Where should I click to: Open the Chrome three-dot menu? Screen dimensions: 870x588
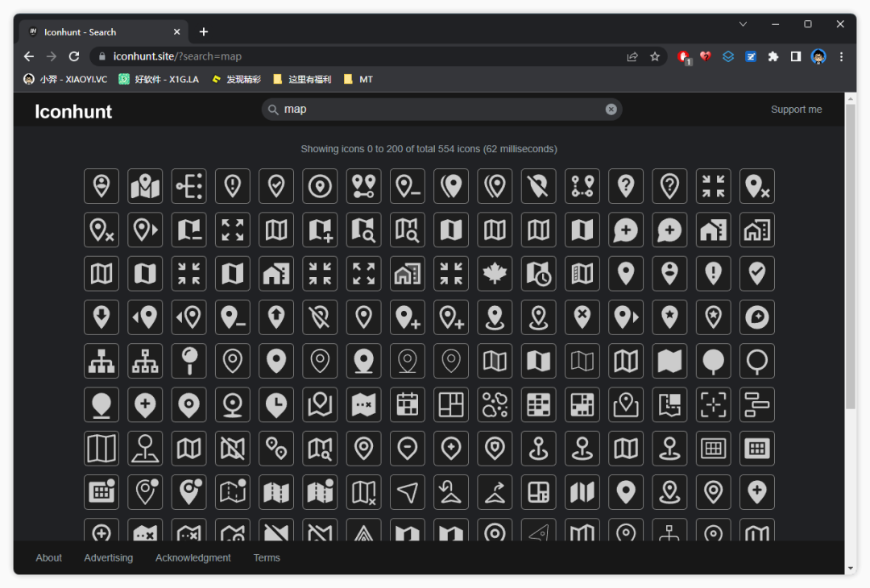tap(841, 56)
